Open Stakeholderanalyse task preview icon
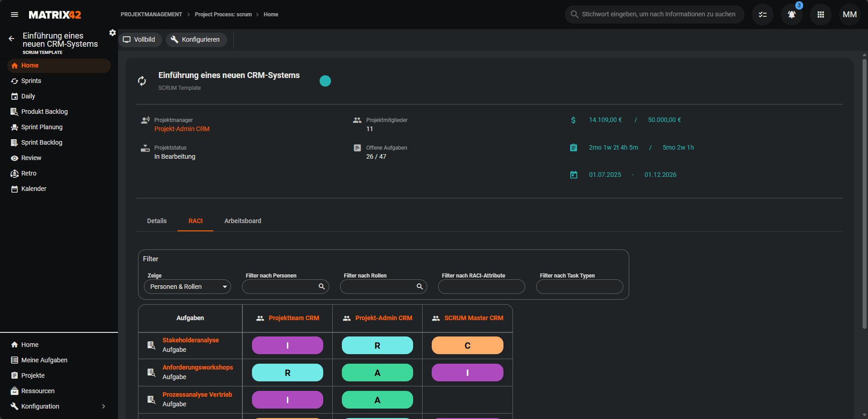The image size is (868, 419). coord(152,345)
